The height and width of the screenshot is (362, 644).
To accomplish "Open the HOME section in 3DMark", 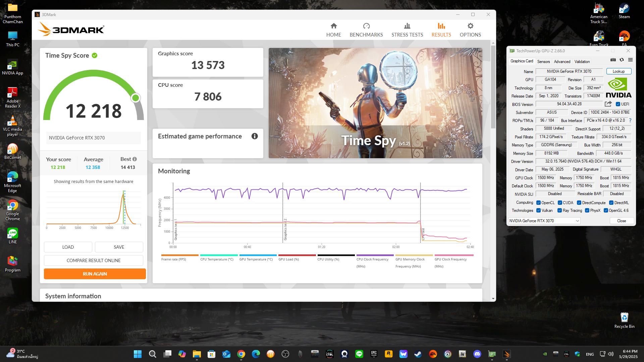I will 333,30.
